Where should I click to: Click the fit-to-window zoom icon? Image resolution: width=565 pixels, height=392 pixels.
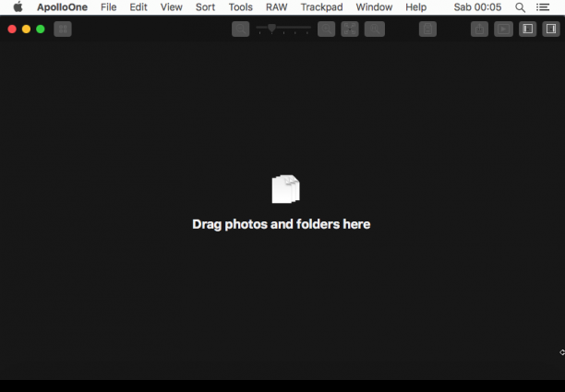(x=350, y=30)
